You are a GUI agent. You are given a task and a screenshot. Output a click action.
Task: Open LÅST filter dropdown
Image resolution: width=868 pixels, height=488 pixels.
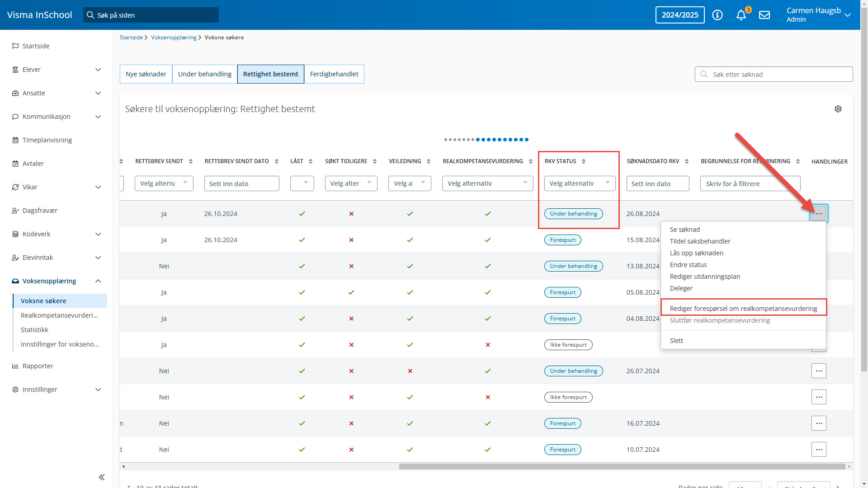(302, 183)
